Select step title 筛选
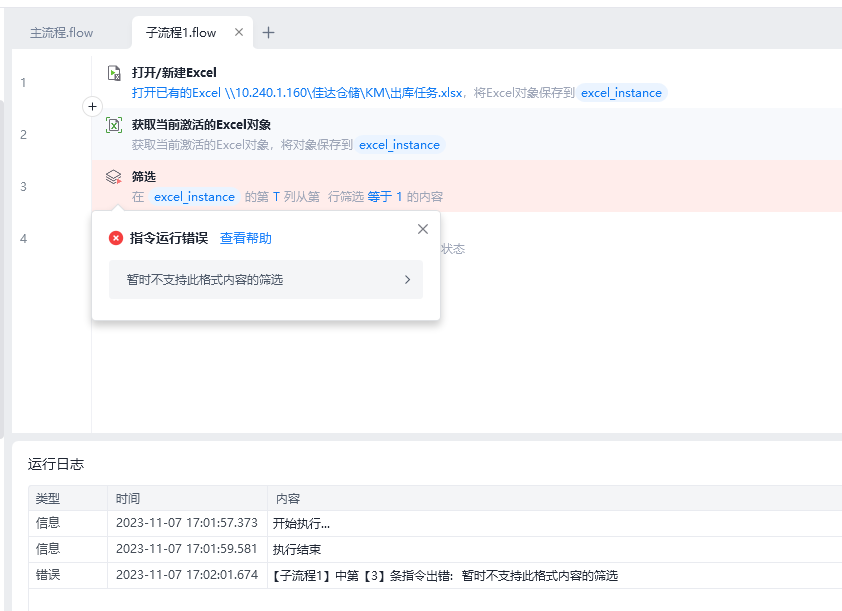Image resolution: width=842 pixels, height=611 pixels. coord(144,177)
